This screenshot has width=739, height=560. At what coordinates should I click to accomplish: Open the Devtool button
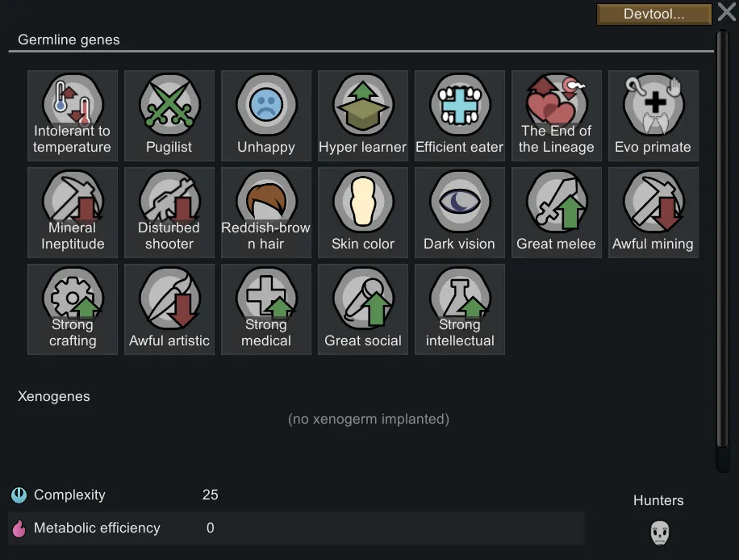[654, 15]
